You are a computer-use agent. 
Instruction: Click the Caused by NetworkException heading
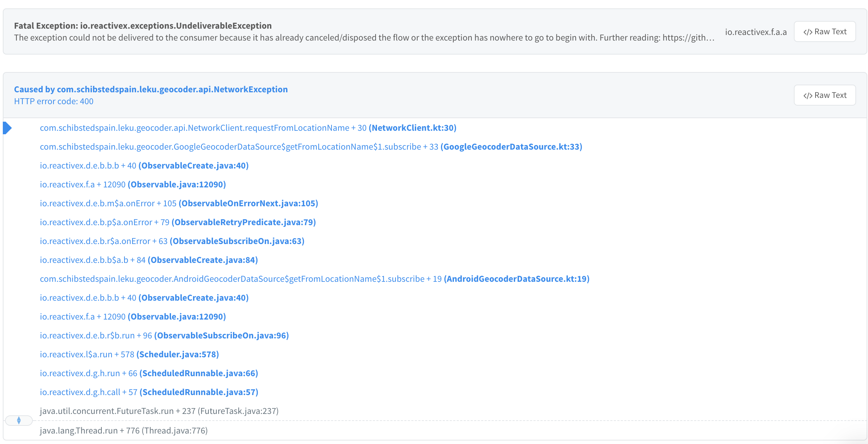(150, 89)
